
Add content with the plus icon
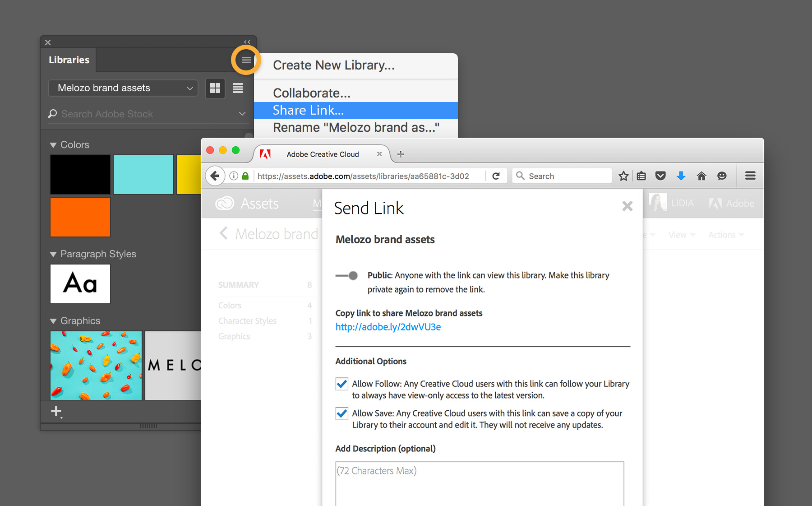point(56,411)
